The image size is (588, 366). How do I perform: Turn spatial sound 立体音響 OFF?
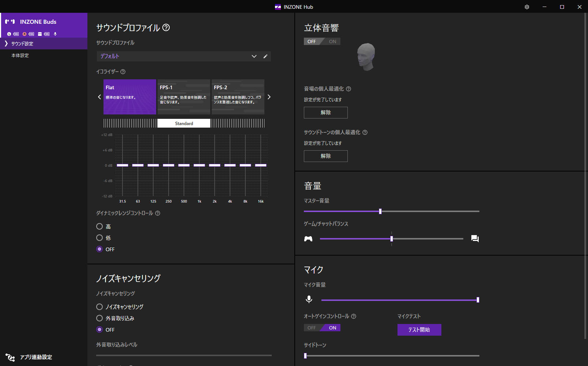click(x=312, y=41)
